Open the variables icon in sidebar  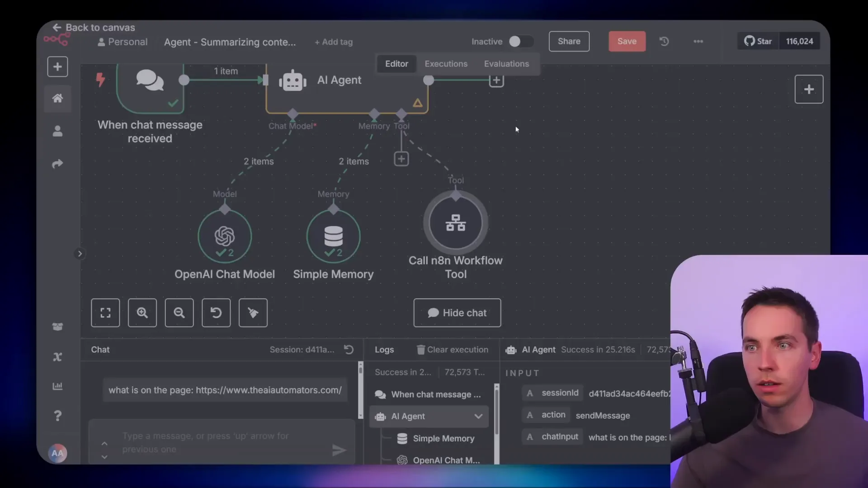57,357
